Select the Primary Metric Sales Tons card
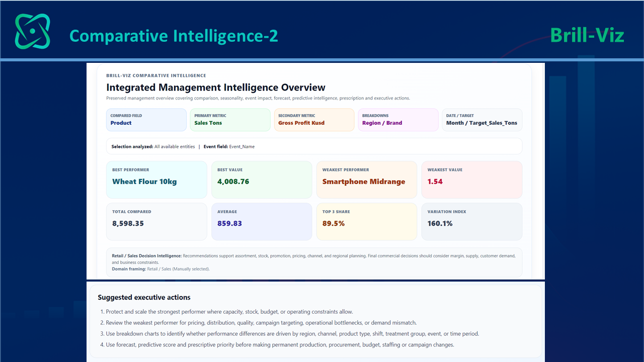This screenshot has height=362, width=644. pos(230,120)
